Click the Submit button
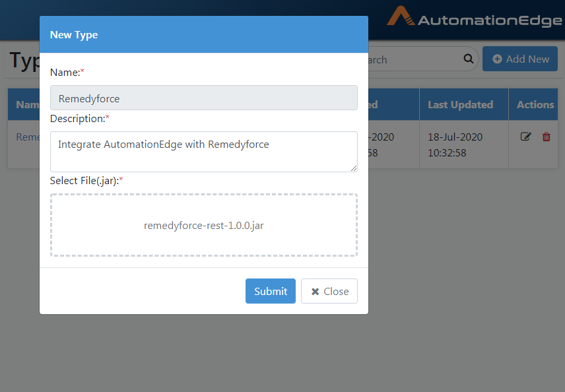This screenshot has height=392, width=565. [x=270, y=291]
